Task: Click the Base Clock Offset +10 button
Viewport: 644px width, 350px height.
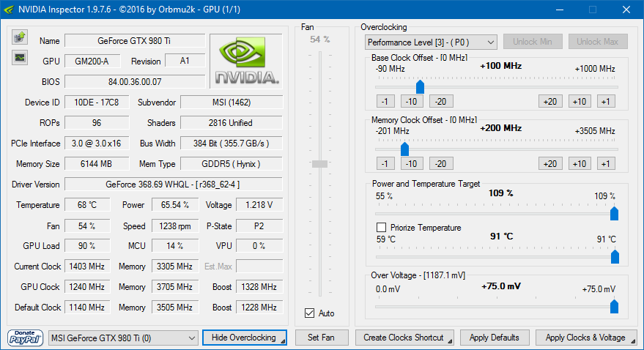Action: pyautogui.click(x=580, y=101)
